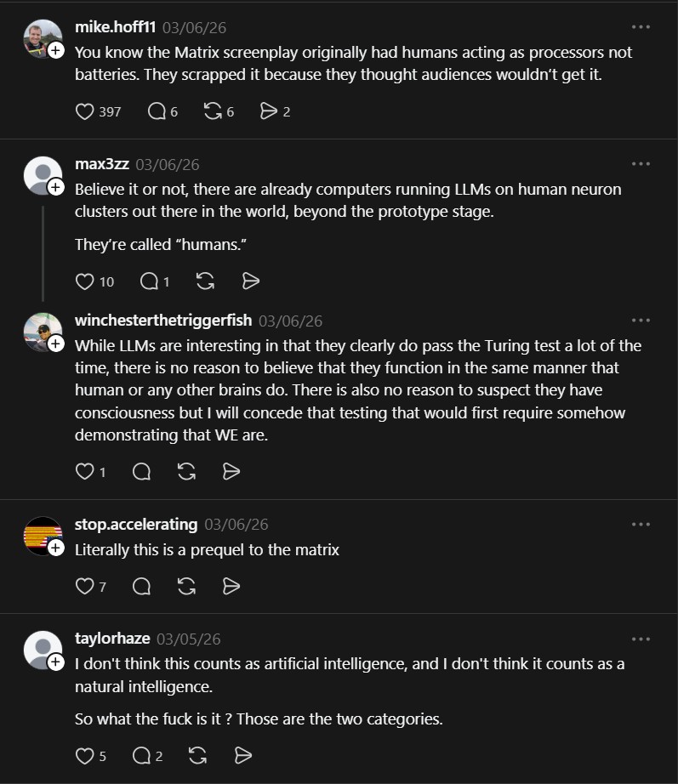Share mike.hoff11's post via send icon

click(269, 111)
